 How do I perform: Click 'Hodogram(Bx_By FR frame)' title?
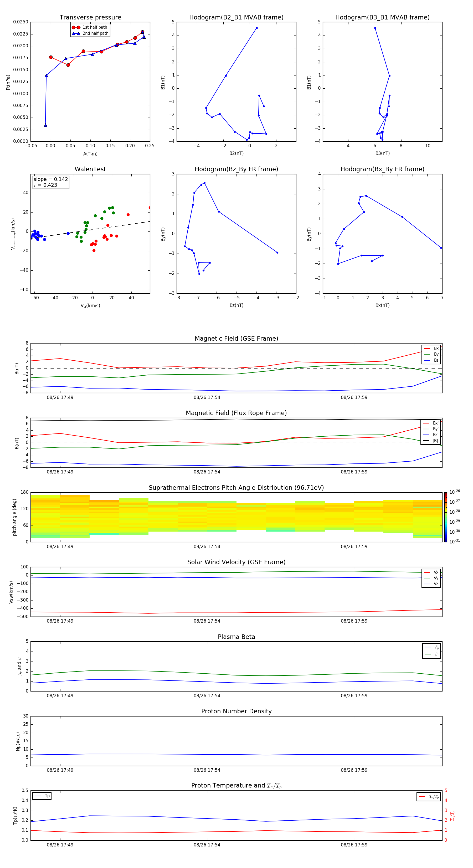[382, 169]
